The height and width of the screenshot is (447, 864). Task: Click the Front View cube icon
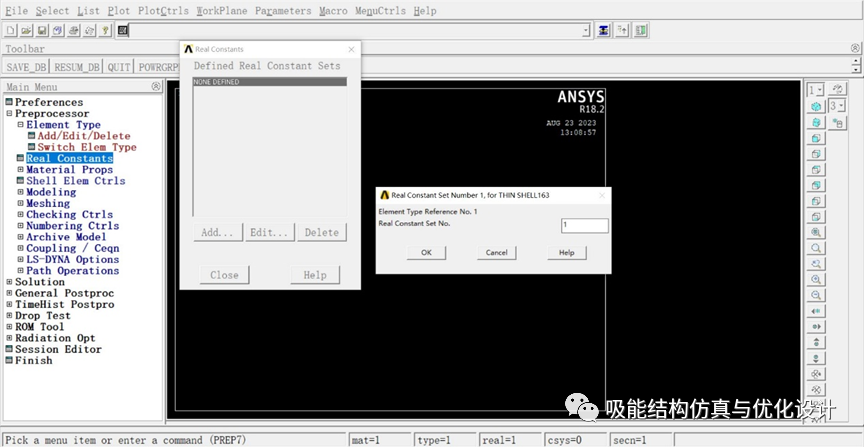816,138
